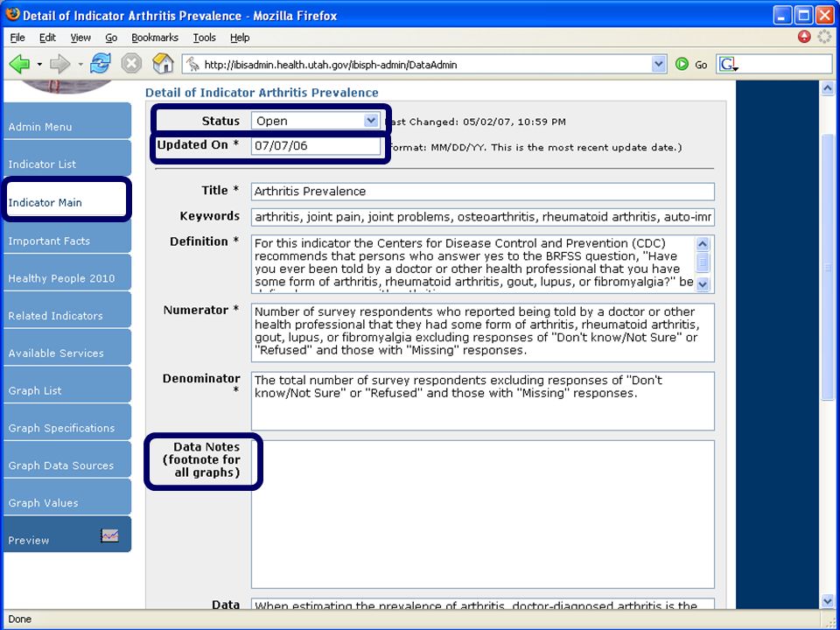Open Important Facts sidebar link
The width and height of the screenshot is (840, 630).
coord(67,236)
